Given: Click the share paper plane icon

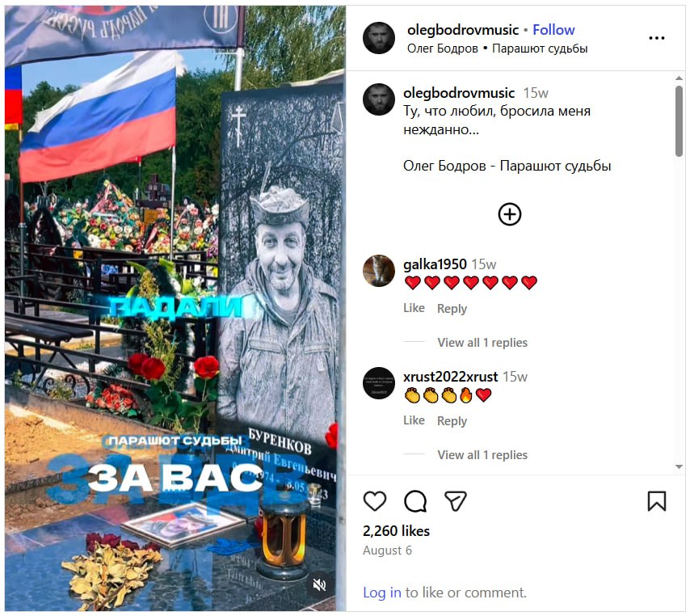Looking at the screenshot, I should pyautogui.click(x=456, y=501).
